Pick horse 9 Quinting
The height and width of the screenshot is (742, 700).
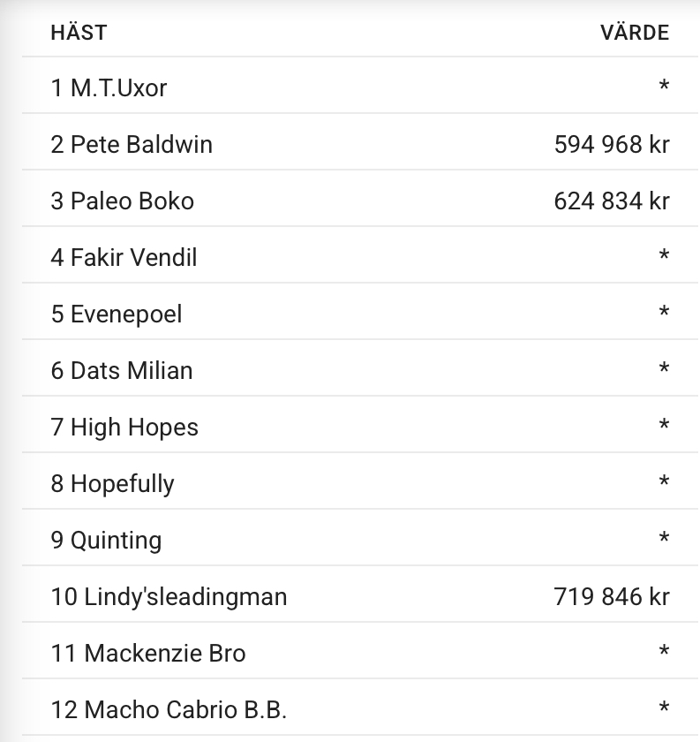(x=106, y=540)
